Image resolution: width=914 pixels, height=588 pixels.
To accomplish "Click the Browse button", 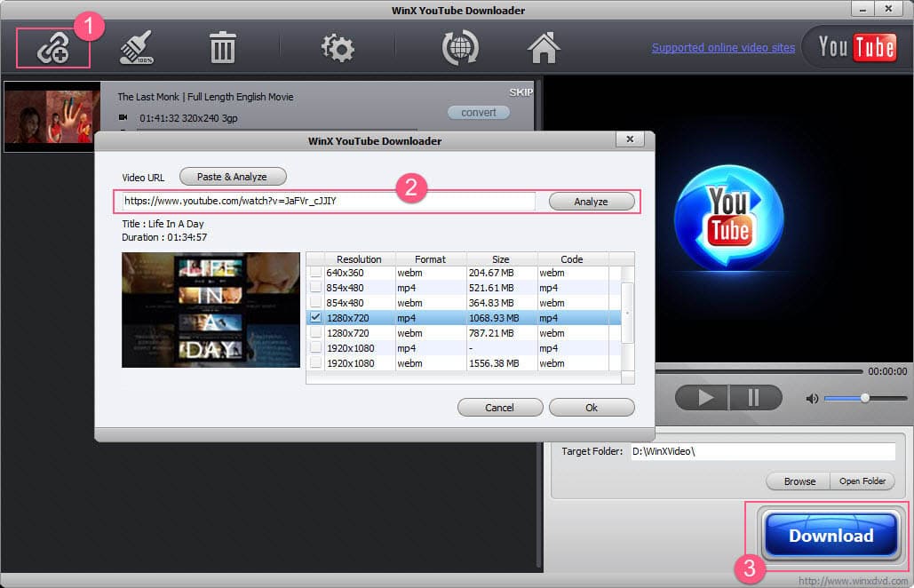I will coord(799,481).
